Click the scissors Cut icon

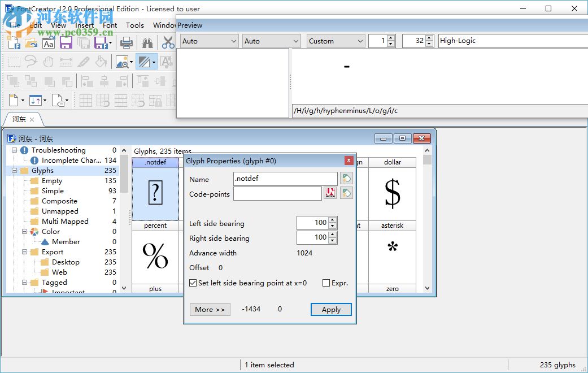pos(168,42)
